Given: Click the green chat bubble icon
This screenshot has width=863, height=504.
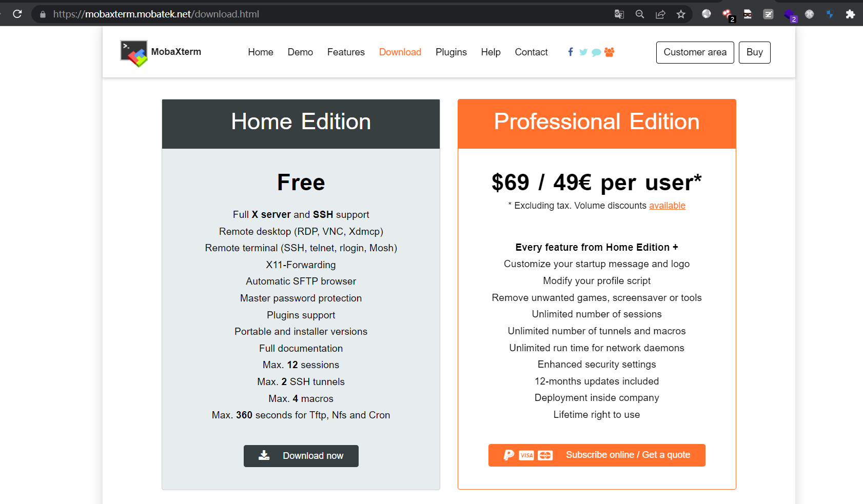Looking at the screenshot, I should coord(596,52).
